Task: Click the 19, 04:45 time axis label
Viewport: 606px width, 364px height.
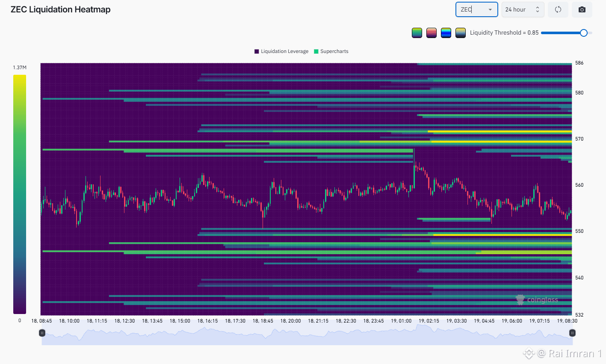Action: pyautogui.click(x=484, y=321)
